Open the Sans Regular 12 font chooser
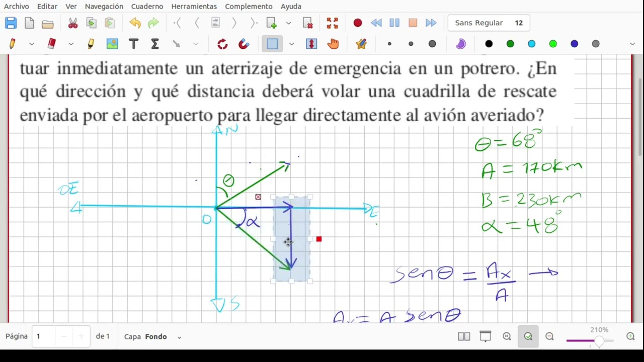 (488, 23)
